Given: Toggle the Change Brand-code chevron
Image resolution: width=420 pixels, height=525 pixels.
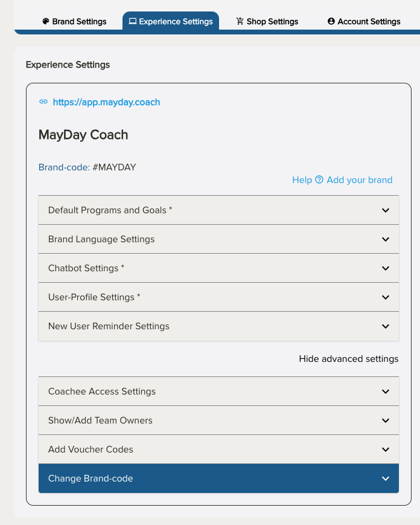Looking at the screenshot, I should click(x=386, y=478).
